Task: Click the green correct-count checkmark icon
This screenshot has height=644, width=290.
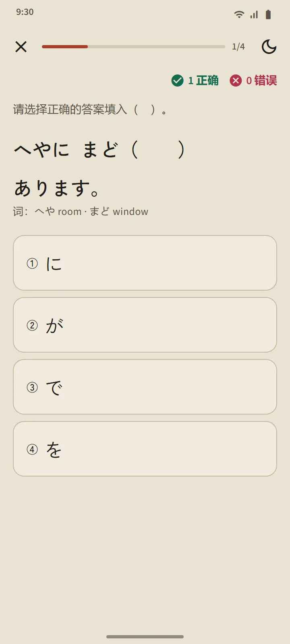Action: [x=177, y=80]
